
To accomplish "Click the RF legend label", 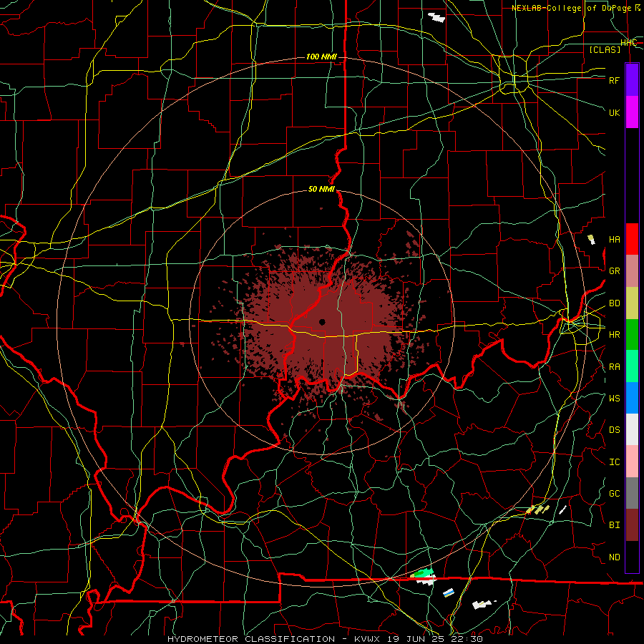I will [614, 80].
